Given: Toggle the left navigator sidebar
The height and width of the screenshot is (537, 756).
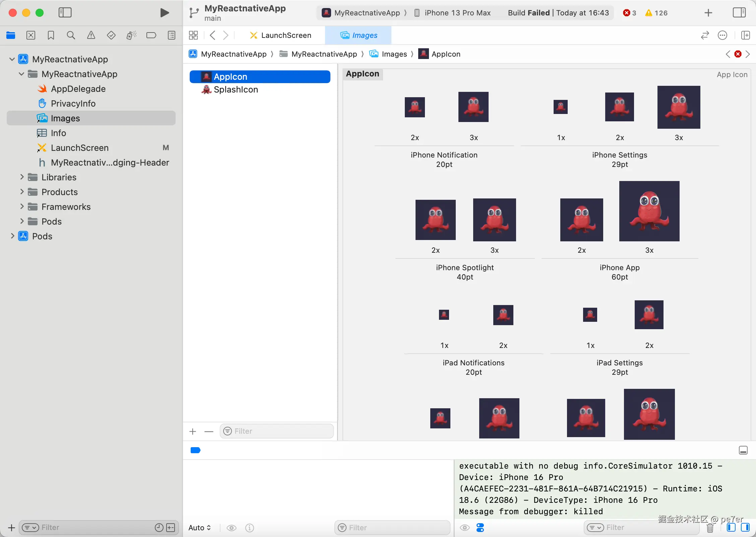Looking at the screenshot, I should tap(65, 13).
